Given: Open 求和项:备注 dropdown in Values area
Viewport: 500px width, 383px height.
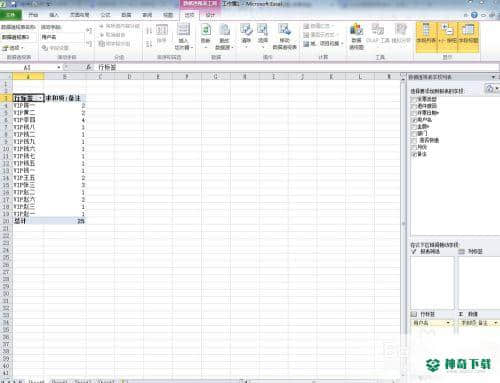Looking at the screenshot, I should (496, 323).
